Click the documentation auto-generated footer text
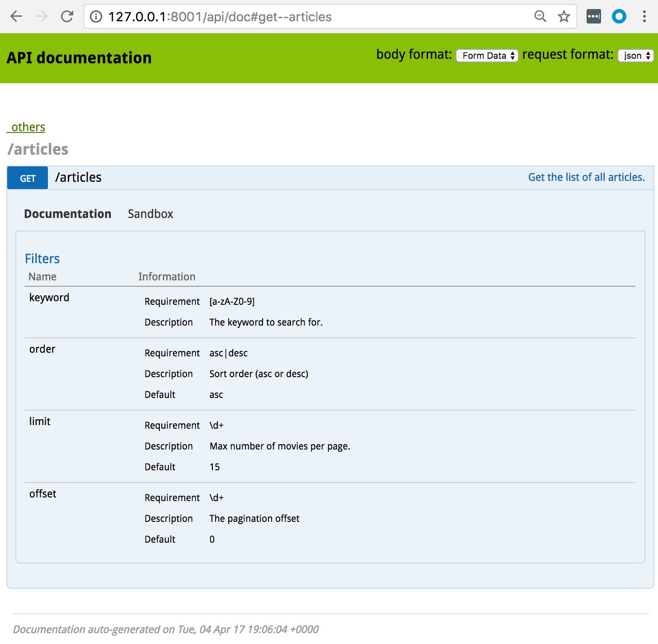The height and width of the screenshot is (644, 658). 166,630
